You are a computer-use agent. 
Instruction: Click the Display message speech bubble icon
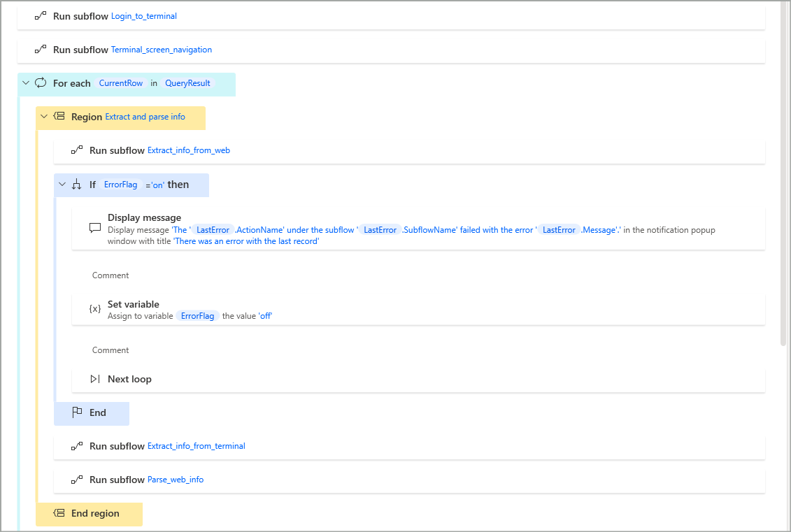[x=95, y=228]
